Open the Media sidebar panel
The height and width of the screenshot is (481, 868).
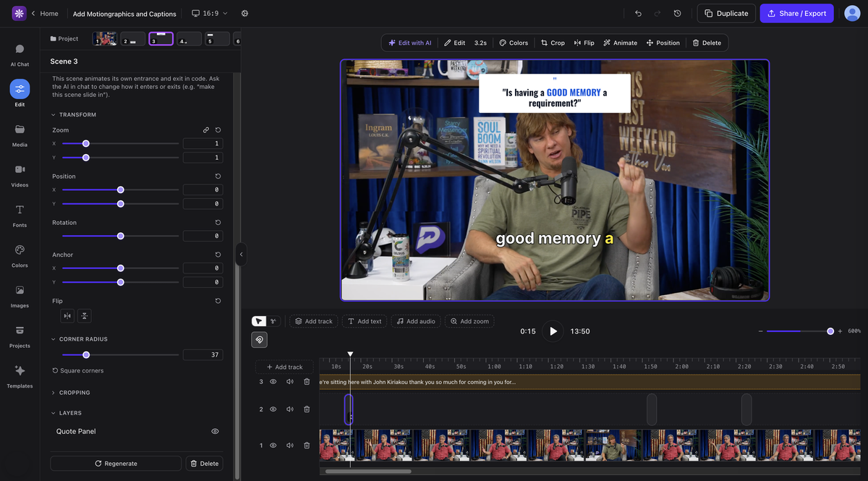coord(20,135)
